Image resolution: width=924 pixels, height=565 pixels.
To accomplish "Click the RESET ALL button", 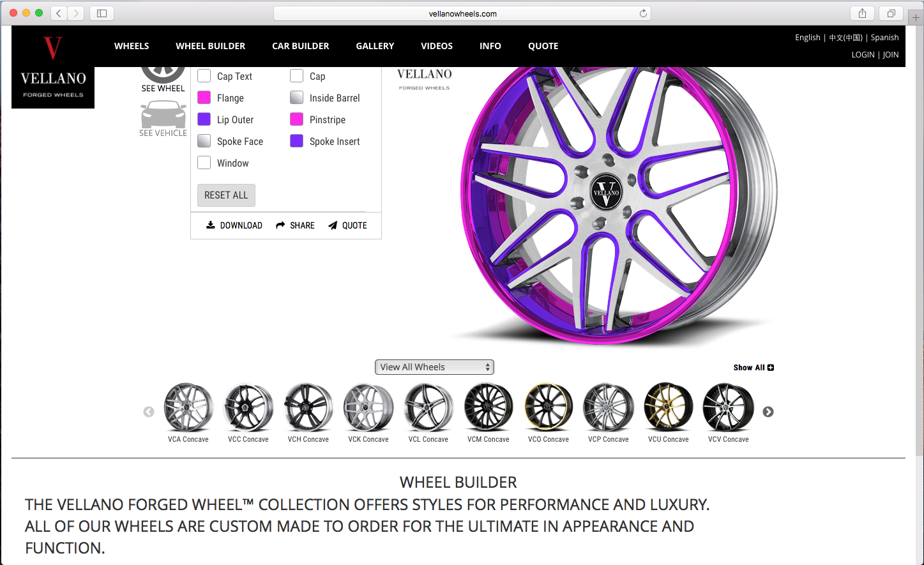I will pos(226,195).
